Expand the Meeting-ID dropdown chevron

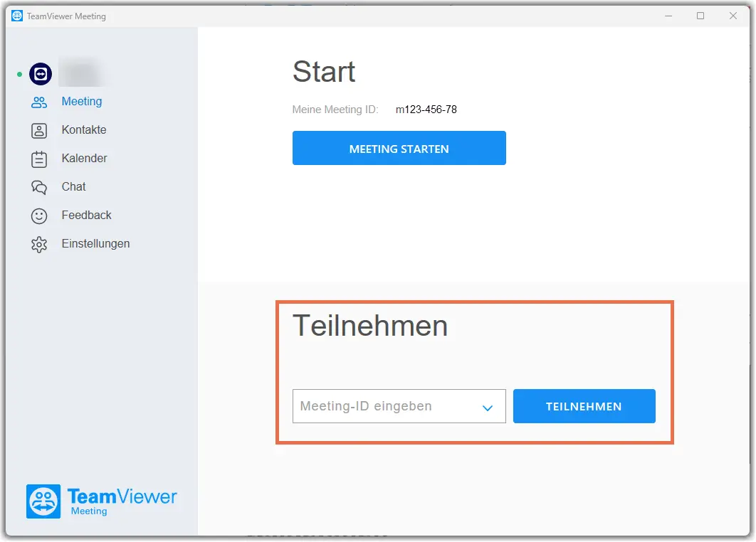488,408
